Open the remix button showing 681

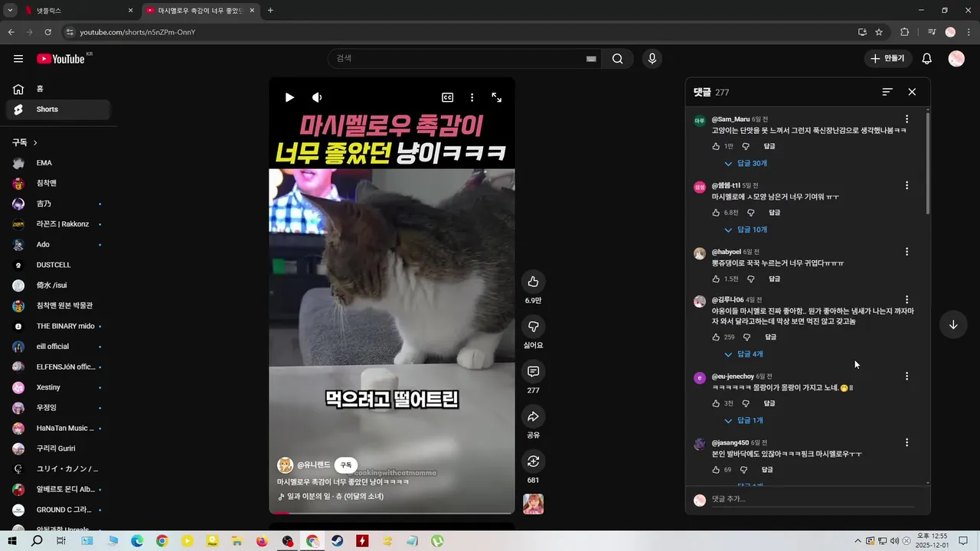click(533, 461)
